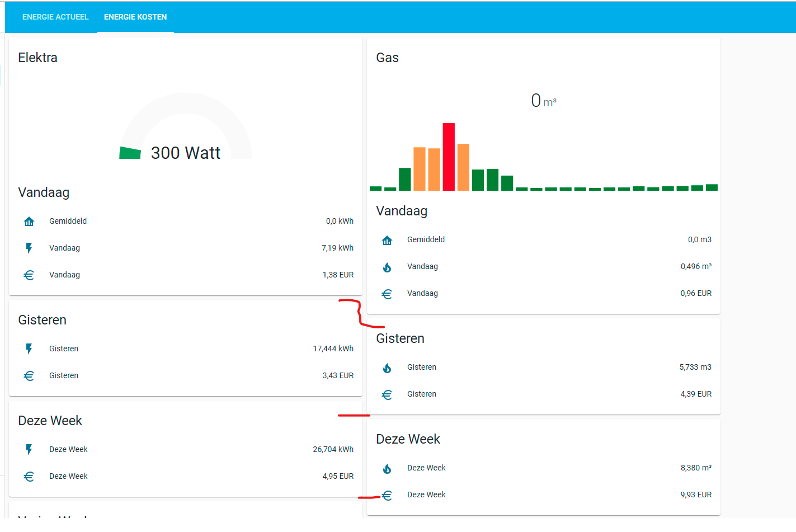Click the 9,93 EUR Deze Week value
This screenshot has width=796, height=532.
point(696,495)
